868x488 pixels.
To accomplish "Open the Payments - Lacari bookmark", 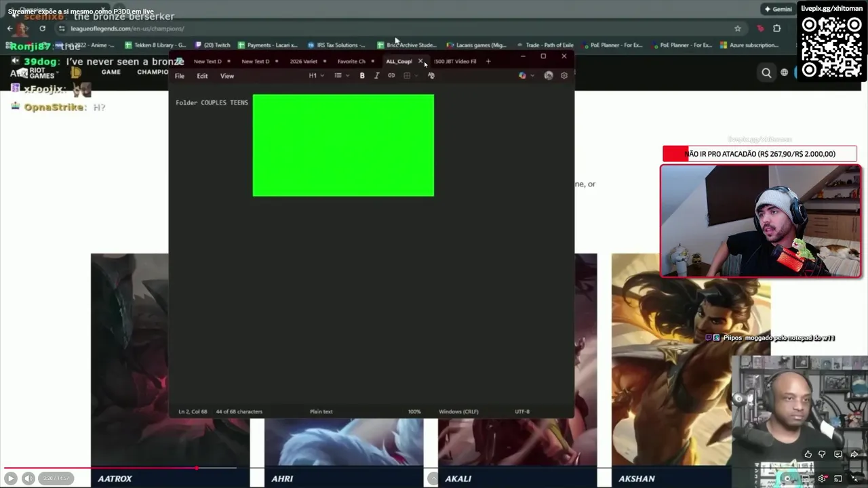I will click(267, 45).
